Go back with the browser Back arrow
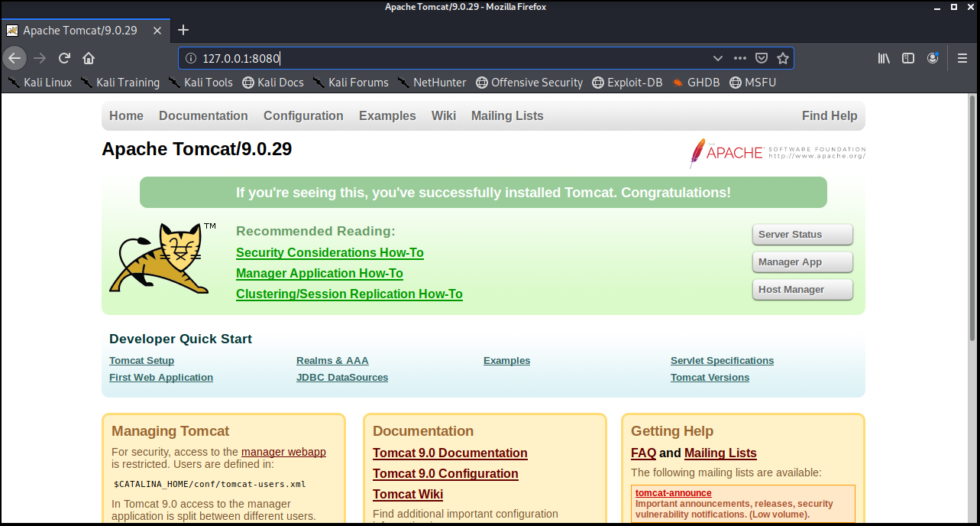The image size is (980, 526). click(15, 58)
